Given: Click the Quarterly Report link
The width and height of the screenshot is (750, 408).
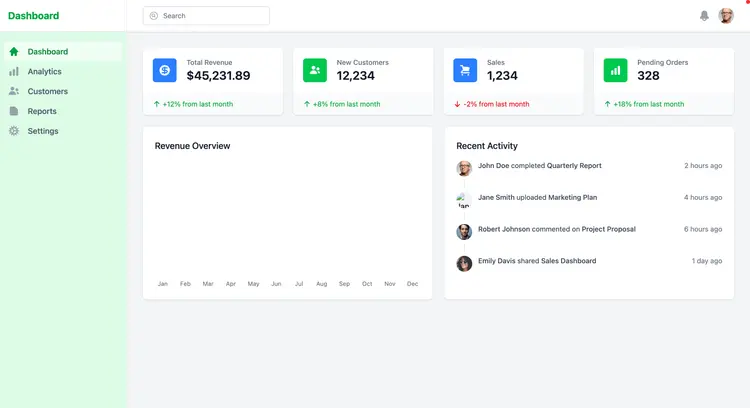Looking at the screenshot, I should click(574, 165).
